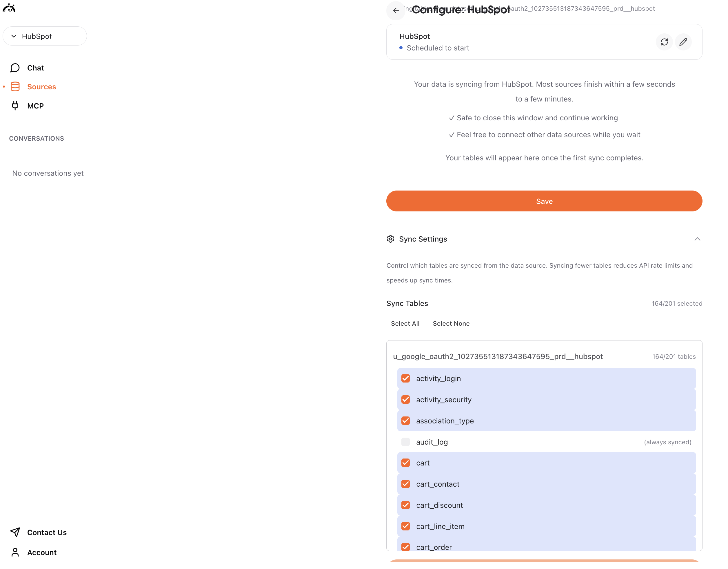Screen dimensions: 728x569
Task: Toggle the association_type table checkbox
Action: (405, 421)
